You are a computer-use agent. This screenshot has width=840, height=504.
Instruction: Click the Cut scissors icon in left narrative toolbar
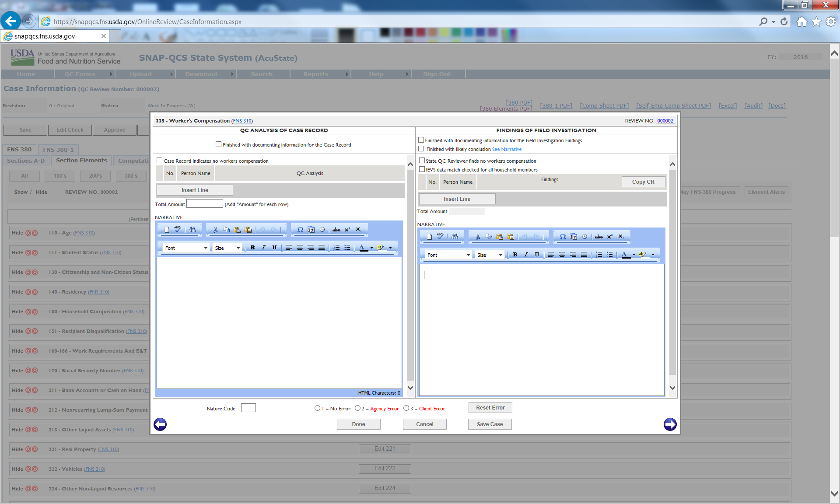pyautogui.click(x=215, y=229)
